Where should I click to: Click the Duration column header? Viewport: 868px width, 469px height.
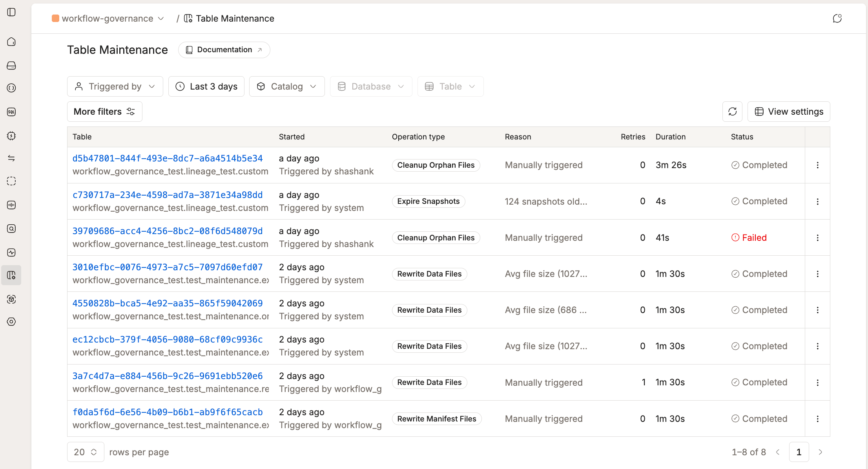[671, 137]
